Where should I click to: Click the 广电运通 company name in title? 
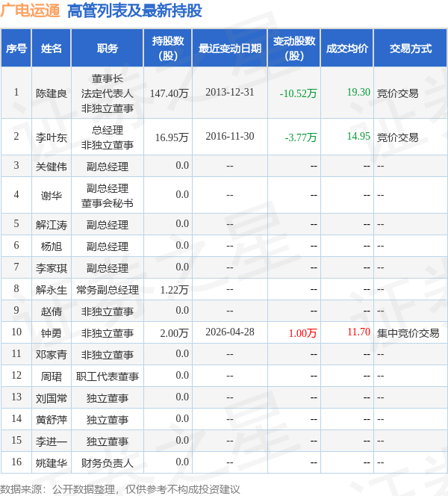click(x=30, y=10)
